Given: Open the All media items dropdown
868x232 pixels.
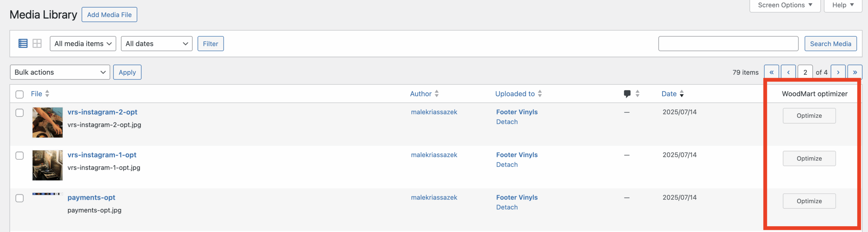Looking at the screenshot, I should (x=83, y=44).
